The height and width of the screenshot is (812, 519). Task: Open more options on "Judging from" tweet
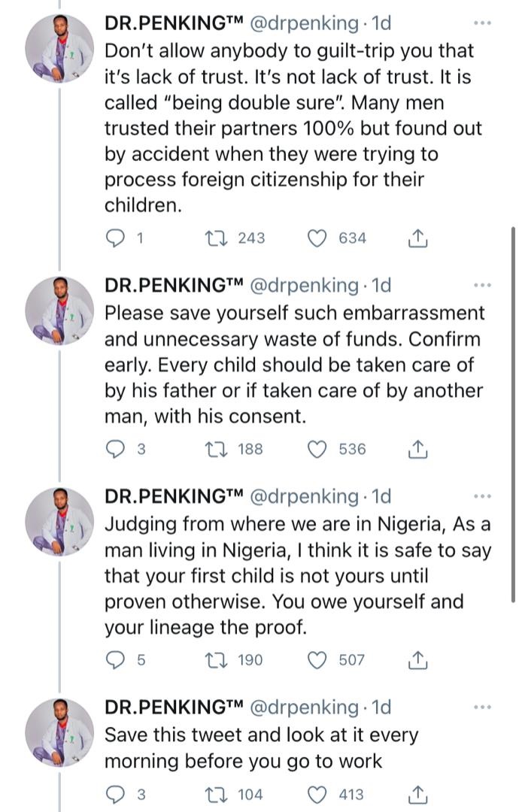click(482, 496)
